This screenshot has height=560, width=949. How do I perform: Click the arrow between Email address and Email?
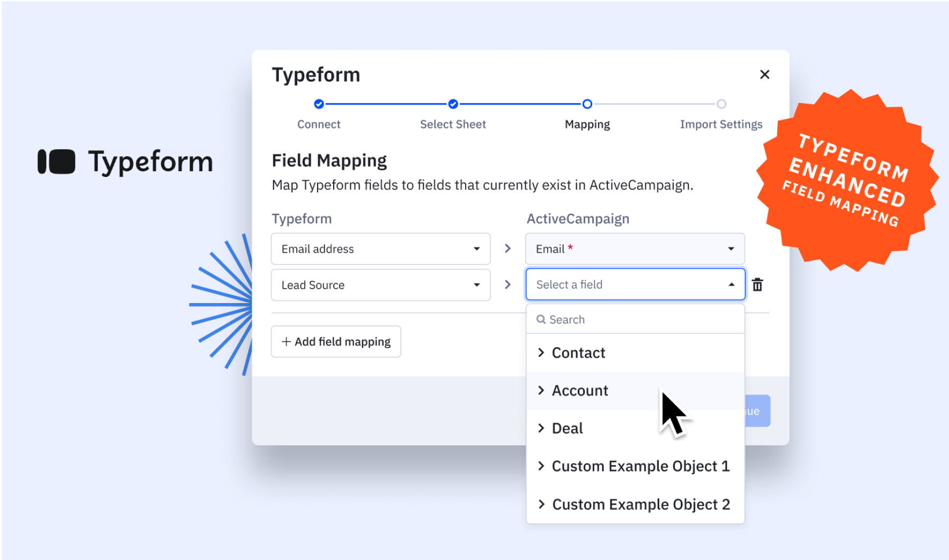pos(507,249)
